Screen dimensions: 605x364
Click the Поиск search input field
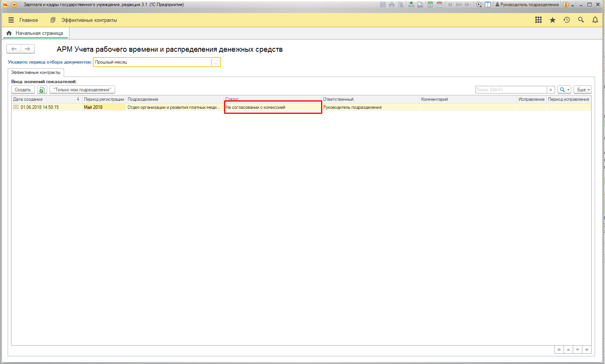coord(511,90)
